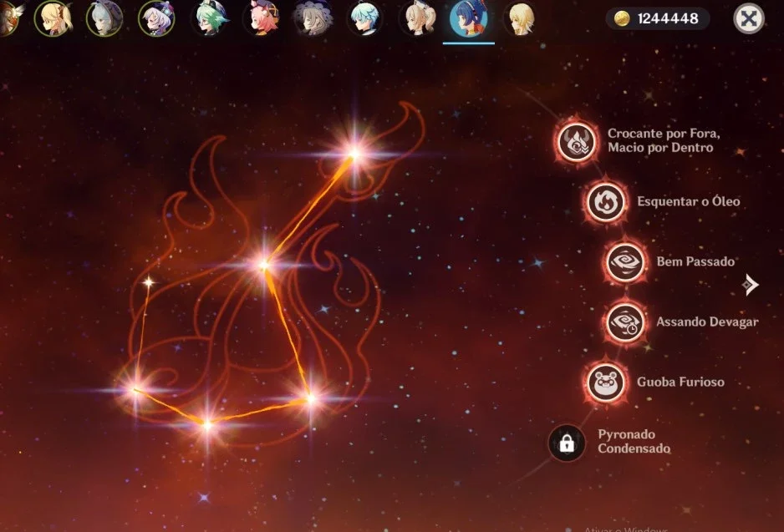Close the constellation screen with X

(x=749, y=19)
